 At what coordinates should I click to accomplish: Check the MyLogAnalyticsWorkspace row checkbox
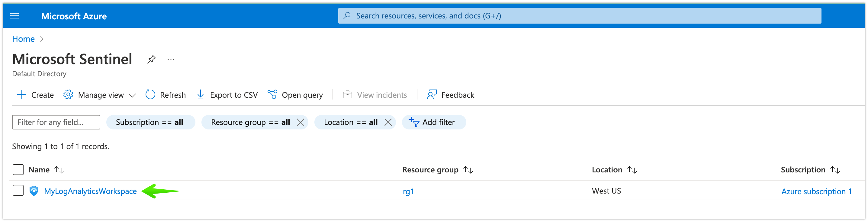18,190
